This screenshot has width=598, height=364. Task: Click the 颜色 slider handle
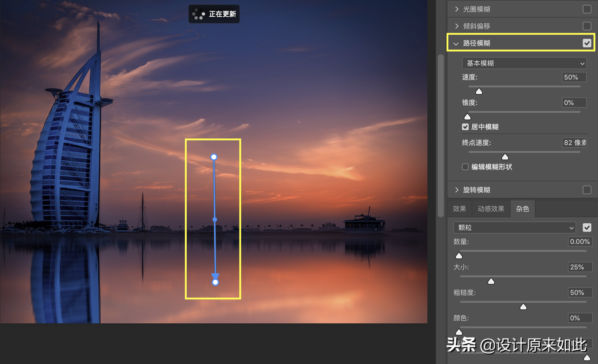click(459, 332)
